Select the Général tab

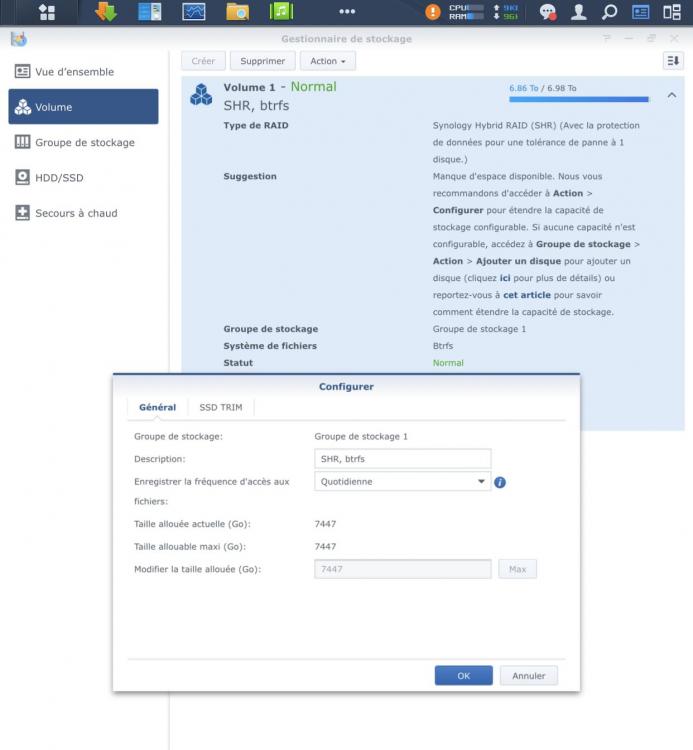157,408
